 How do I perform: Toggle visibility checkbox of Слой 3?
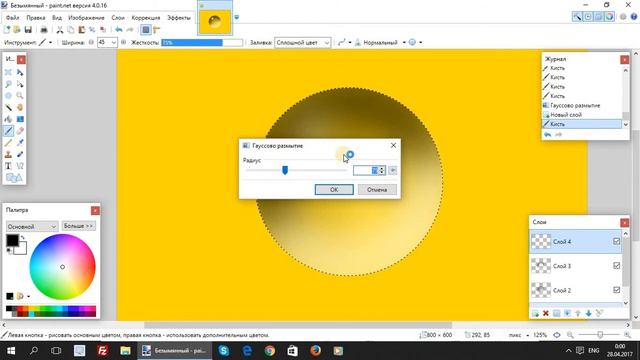[x=616, y=266]
